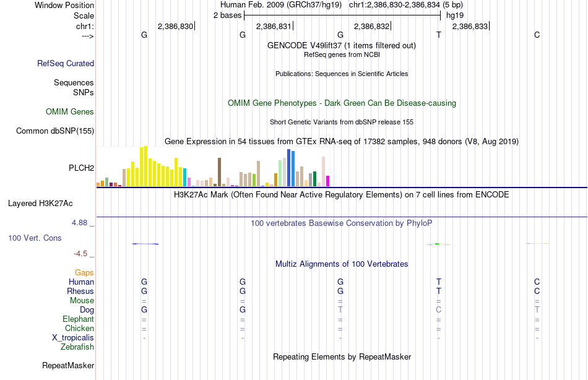
Task: Click the 2,386,831 coordinate marker
Action: [x=274, y=26]
